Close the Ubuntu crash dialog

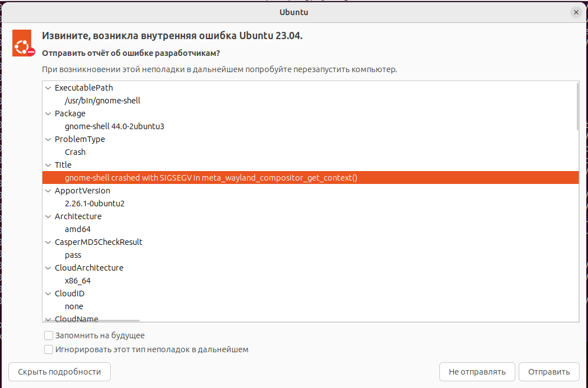(x=576, y=12)
